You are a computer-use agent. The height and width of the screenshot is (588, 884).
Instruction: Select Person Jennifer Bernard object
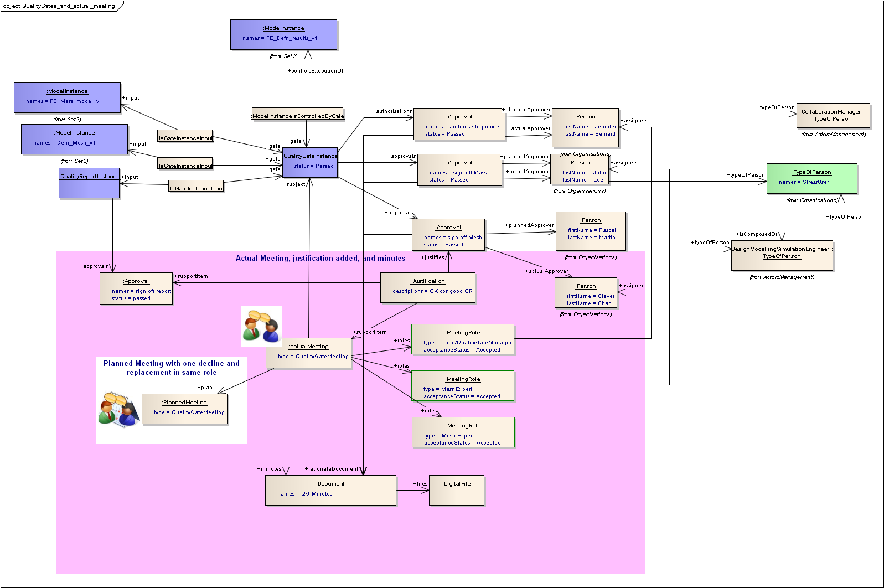click(585, 127)
